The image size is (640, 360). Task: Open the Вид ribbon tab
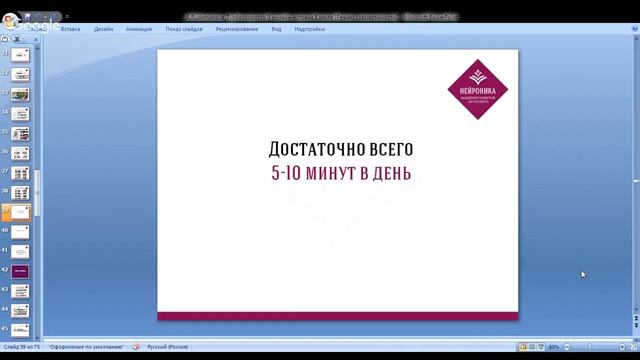point(276,29)
